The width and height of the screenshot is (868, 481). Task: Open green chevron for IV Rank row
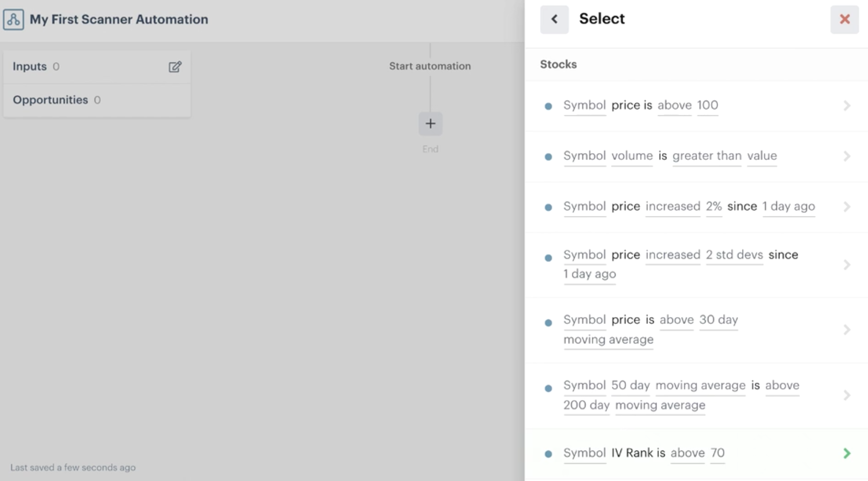(847, 453)
